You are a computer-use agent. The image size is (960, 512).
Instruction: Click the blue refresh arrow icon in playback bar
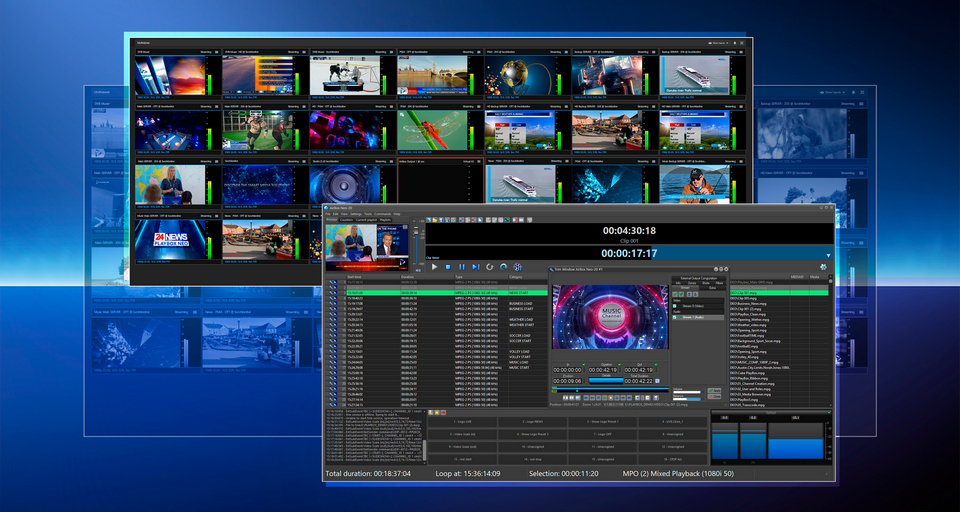[504, 267]
